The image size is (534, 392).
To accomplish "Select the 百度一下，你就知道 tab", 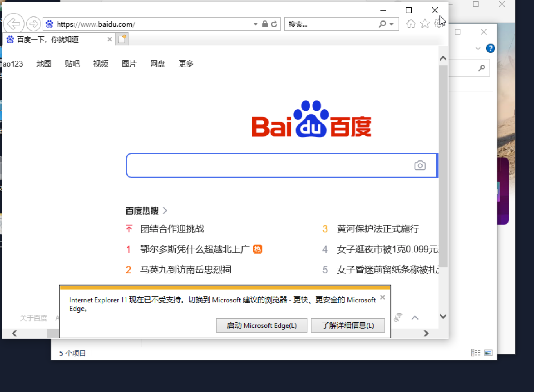I will tap(59, 39).
